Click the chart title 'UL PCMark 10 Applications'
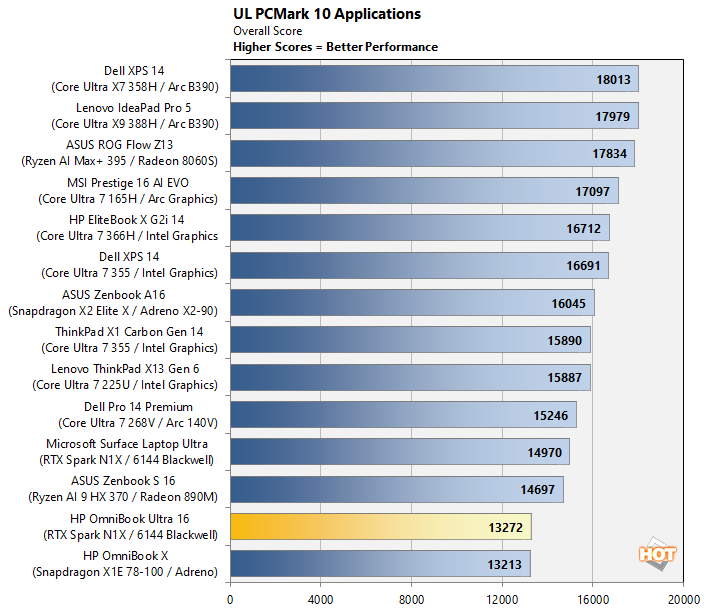 click(x=327, y=14)
